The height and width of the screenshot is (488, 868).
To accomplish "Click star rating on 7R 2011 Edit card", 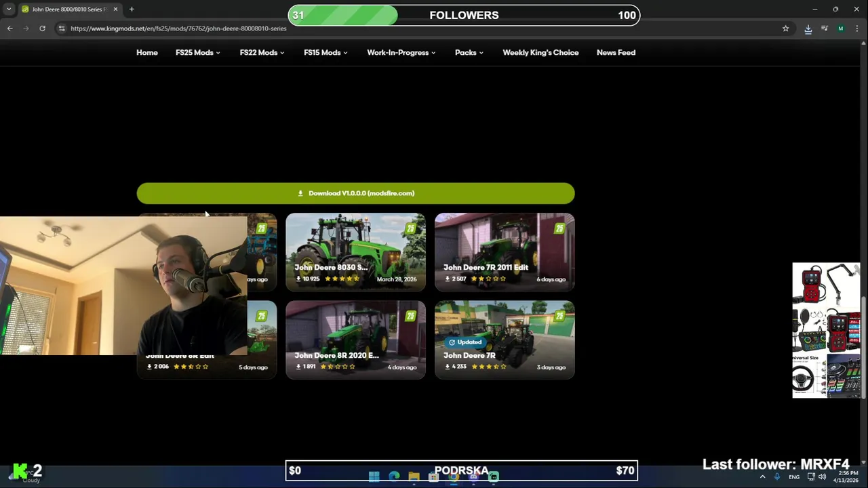I will tap(488, 279).
